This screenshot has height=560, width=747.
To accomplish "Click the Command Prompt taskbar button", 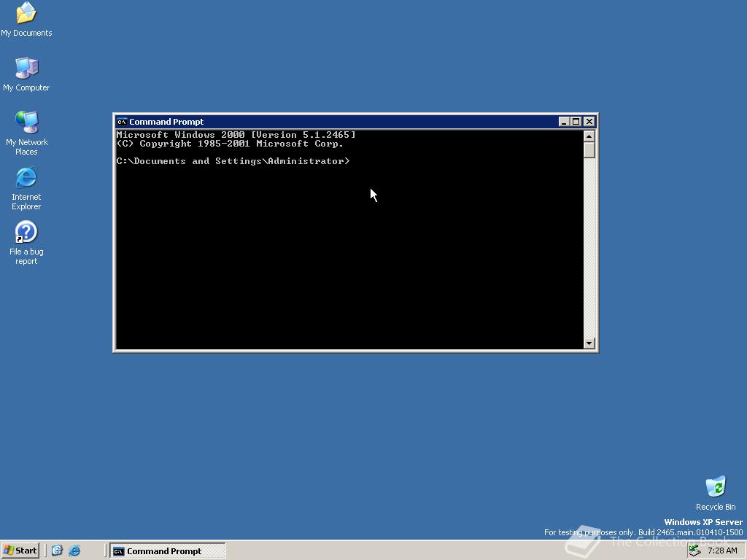I will [168, 551].
